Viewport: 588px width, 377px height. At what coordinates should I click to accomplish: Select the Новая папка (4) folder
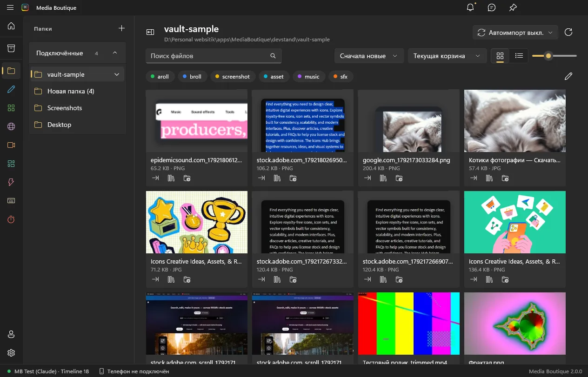coord(77,91)
